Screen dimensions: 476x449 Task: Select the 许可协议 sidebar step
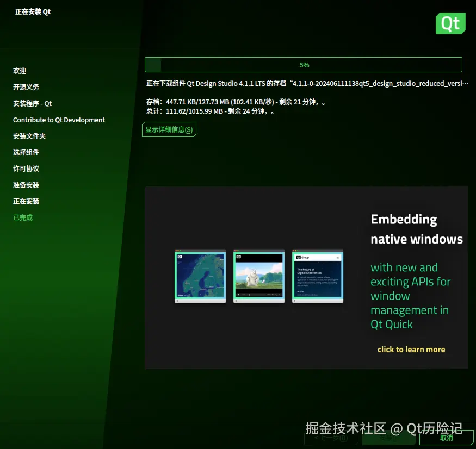(x=26, y=169)
